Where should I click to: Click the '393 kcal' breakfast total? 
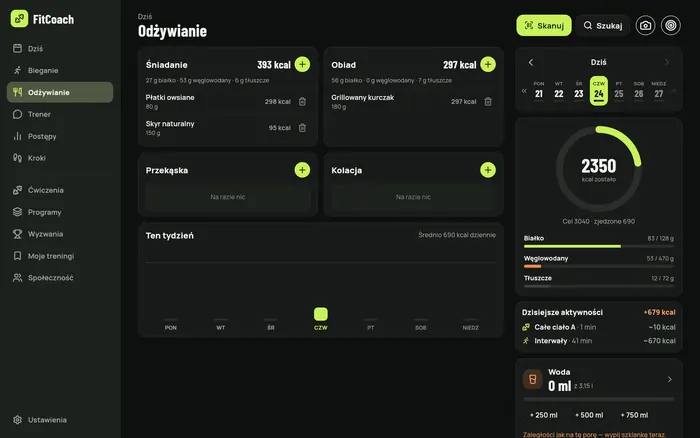click(x=274, y=65)
